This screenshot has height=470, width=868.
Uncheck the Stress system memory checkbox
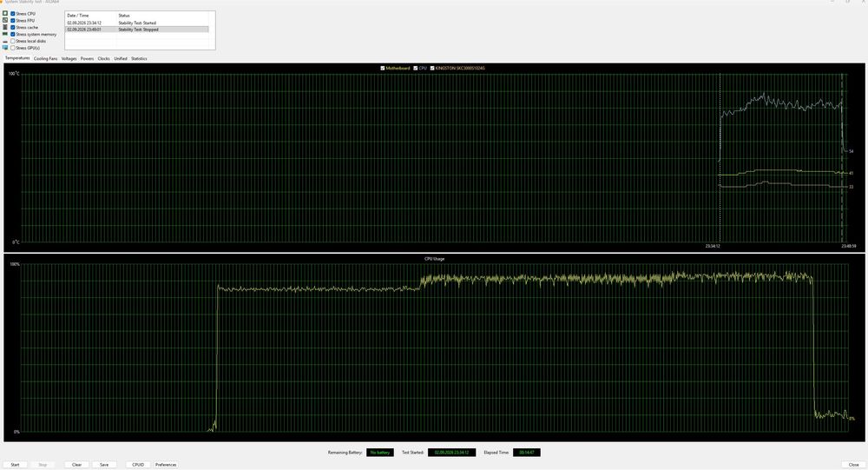[13, 34]
